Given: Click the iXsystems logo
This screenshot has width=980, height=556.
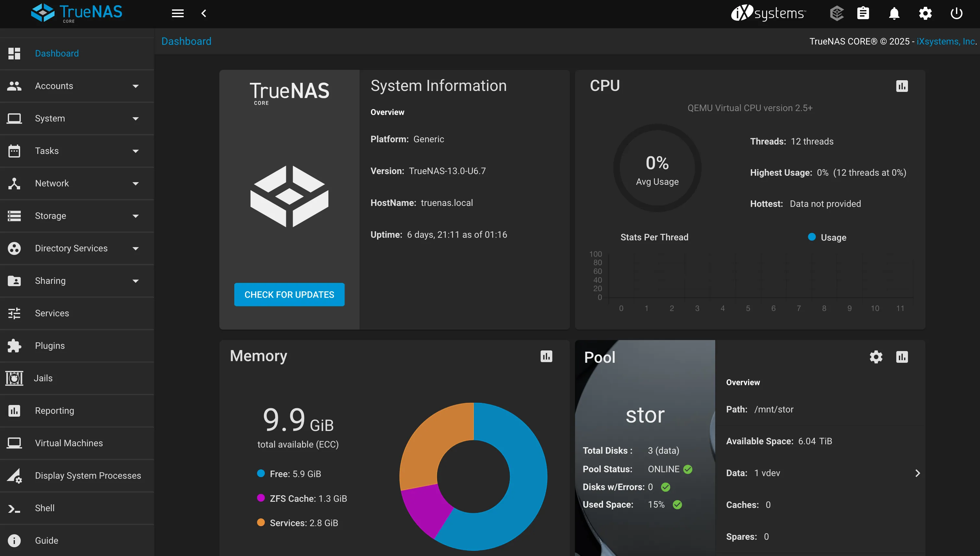Looking at the screenshot, I should (x=768, y=13).
